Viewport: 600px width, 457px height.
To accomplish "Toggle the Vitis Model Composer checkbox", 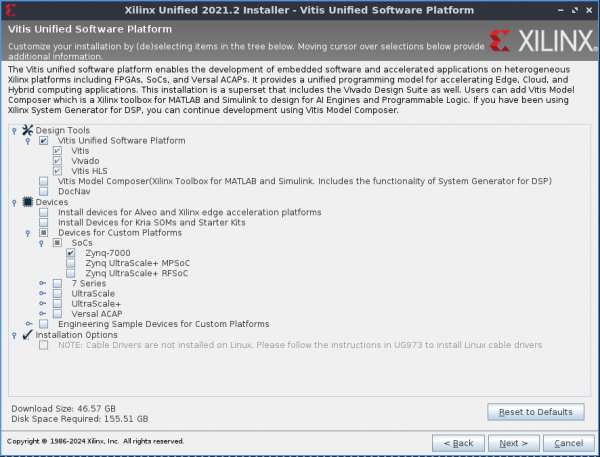I will pos(43,181).
